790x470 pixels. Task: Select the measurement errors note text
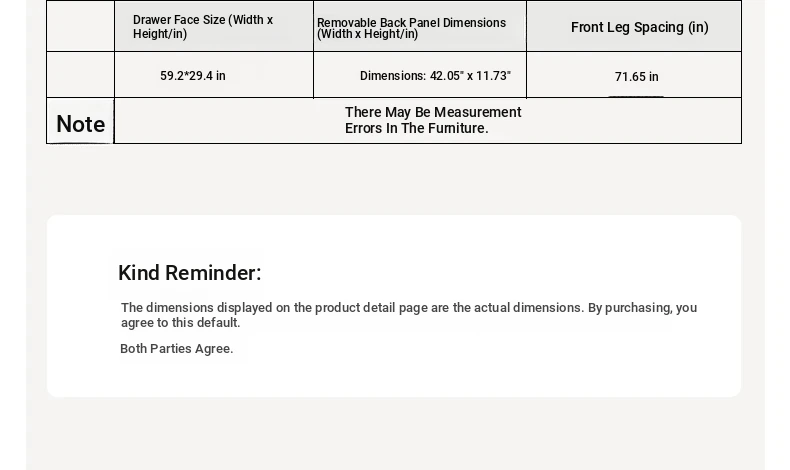433,120
